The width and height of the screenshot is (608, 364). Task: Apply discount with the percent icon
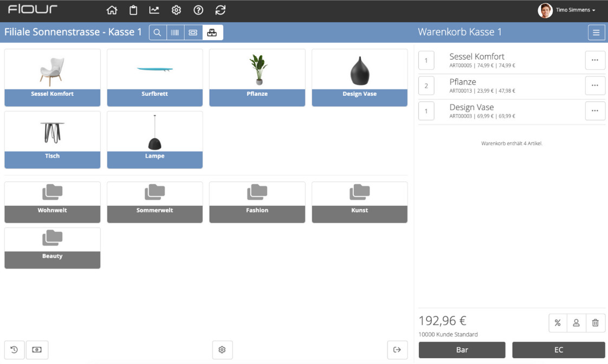(x=558, y=322)
